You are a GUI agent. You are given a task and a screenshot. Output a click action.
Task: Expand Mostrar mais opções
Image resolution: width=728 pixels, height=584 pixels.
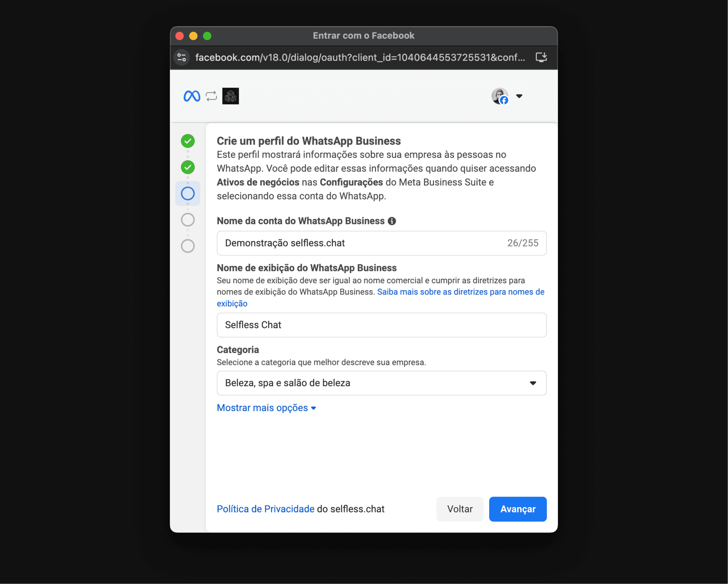point(266,408)
